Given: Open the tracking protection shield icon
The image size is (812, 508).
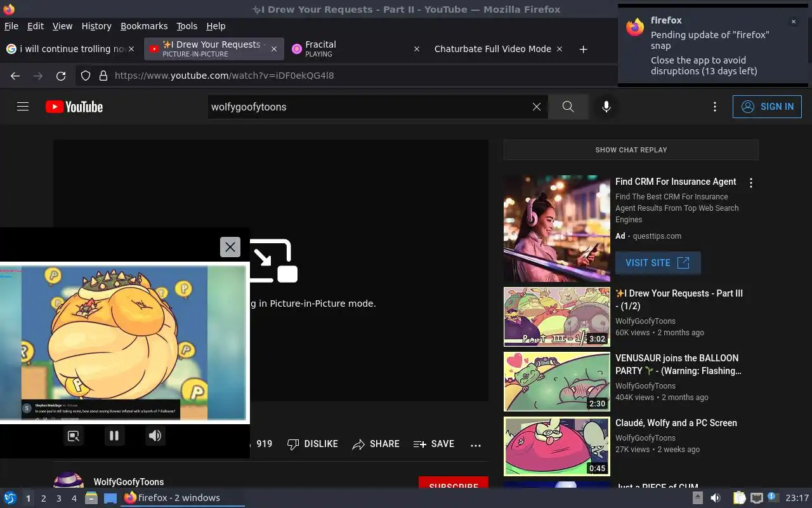Looking at the screenshot, I should point(86,76).
